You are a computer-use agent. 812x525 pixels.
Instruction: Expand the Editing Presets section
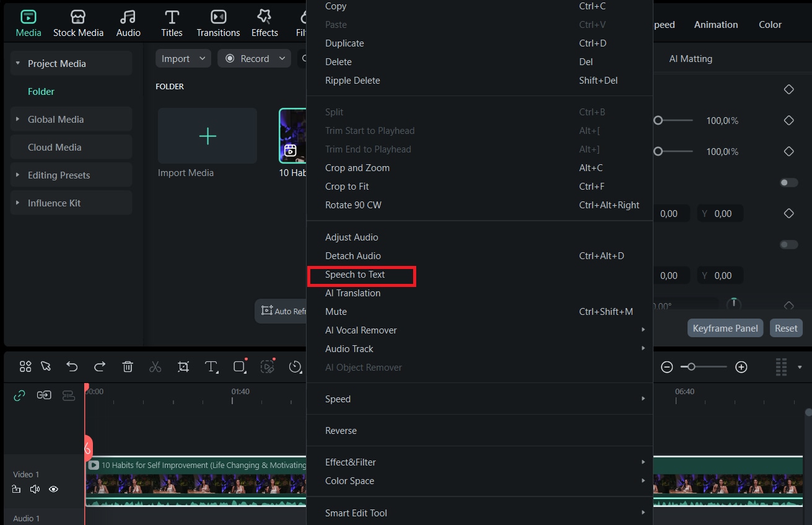pos(18,175)
